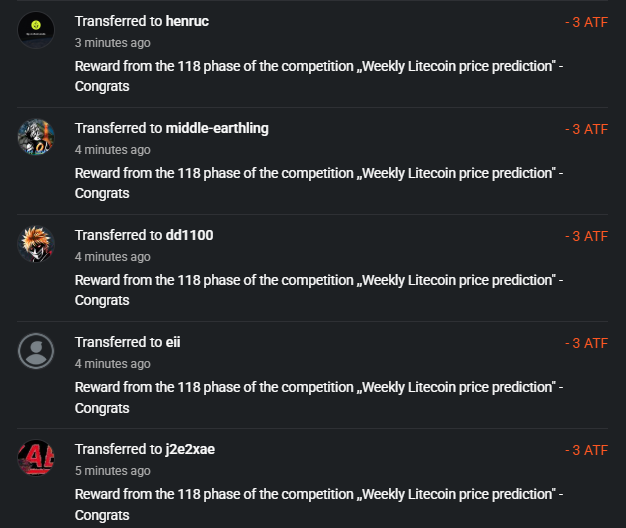The height and width of the screenshot is (528, 626).
Task: Select the -3 ATF amount for eii
Action: pyautogui.click(x=586, y=343)
